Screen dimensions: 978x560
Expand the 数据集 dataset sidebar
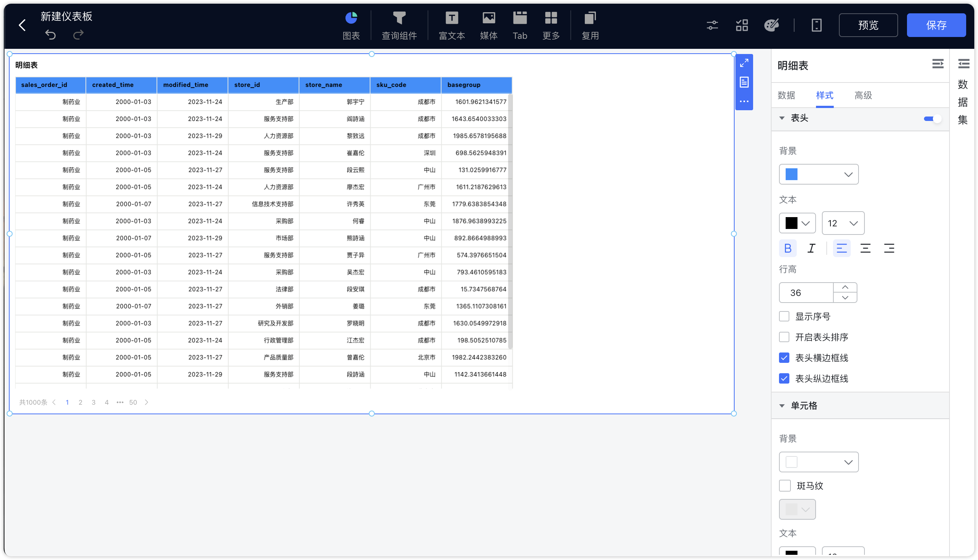click(963, 64)
